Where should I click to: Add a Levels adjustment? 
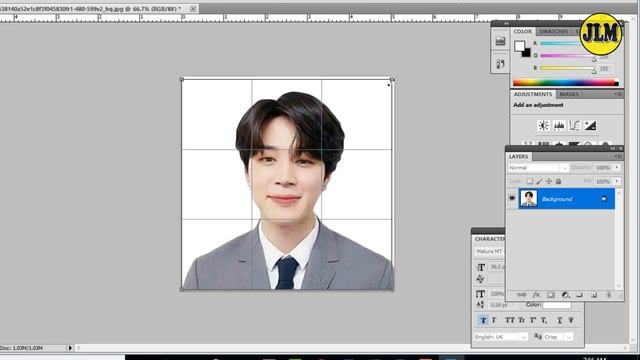pyautogui.click(x=559, y=126)
